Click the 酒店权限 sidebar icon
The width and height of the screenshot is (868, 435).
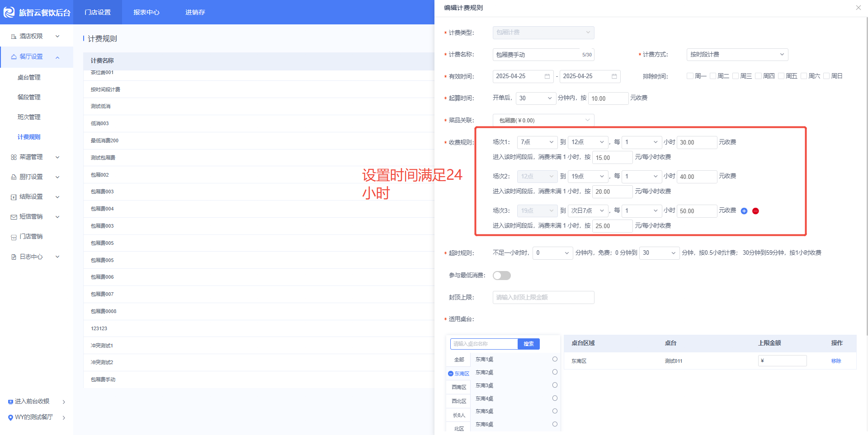pos(14,37)
